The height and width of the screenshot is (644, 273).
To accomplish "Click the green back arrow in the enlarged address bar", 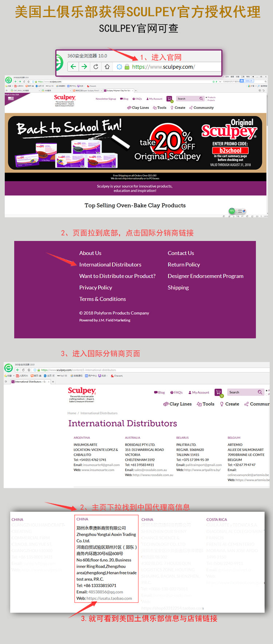I will (x=73, y=67).
